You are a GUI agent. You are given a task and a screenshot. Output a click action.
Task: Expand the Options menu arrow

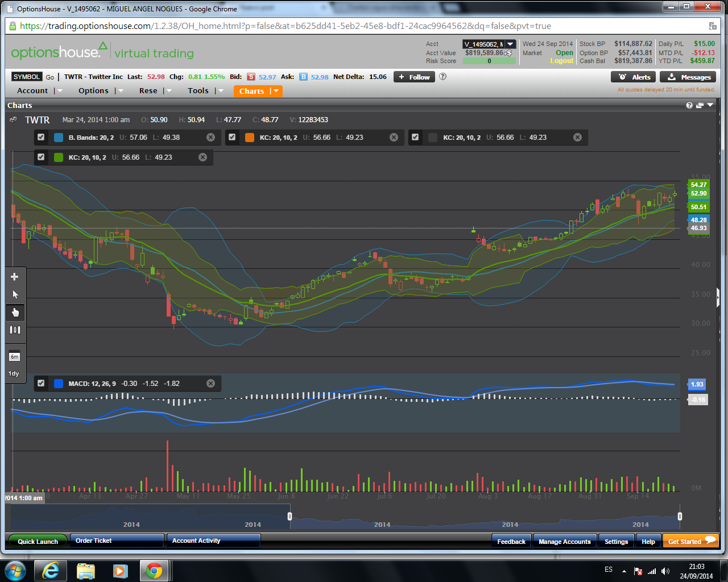pos(121,91)
